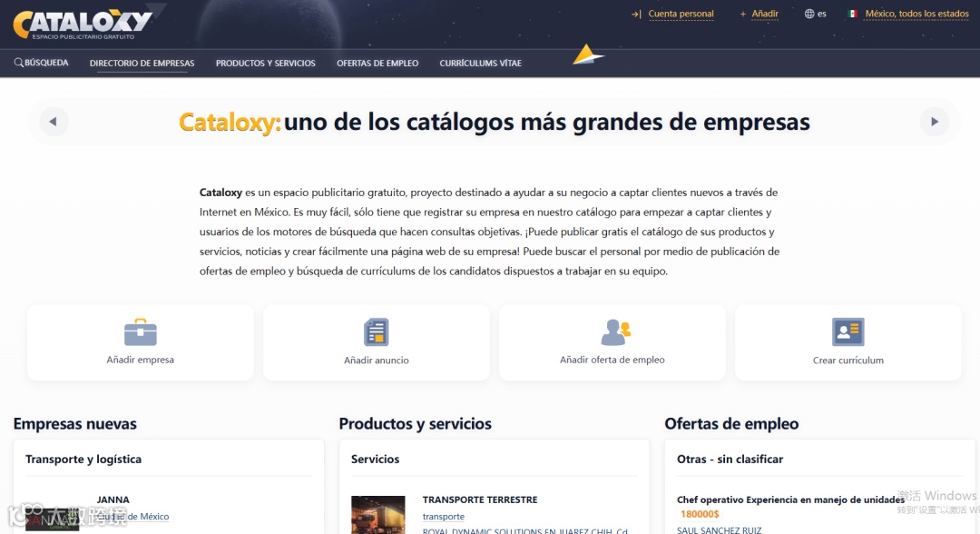The width and height of the screenshot is (980, 534).
Task: Click the briefcase icon for Añadir empresa
Action: (140, 332)
